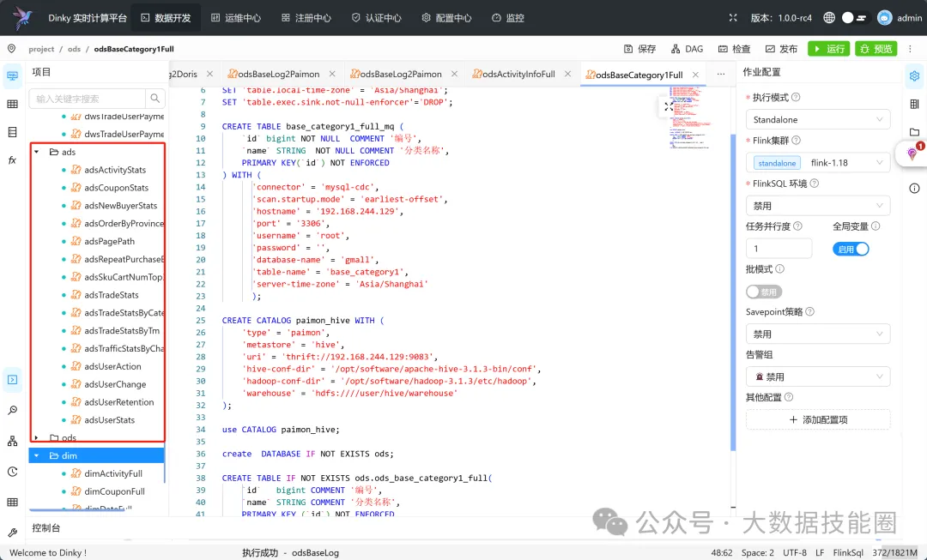
Task: Click the right sidebar table icon
Action: pos(915,104)
